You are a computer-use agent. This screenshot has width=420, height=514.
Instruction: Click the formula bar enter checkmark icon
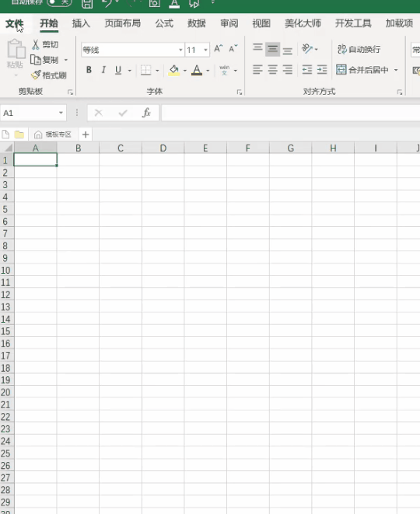(x=123, y=113)
